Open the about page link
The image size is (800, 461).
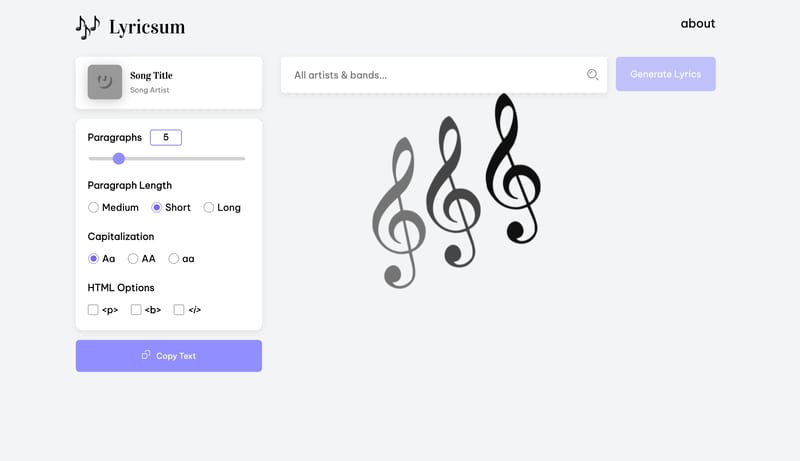click(x=698, y=24)
